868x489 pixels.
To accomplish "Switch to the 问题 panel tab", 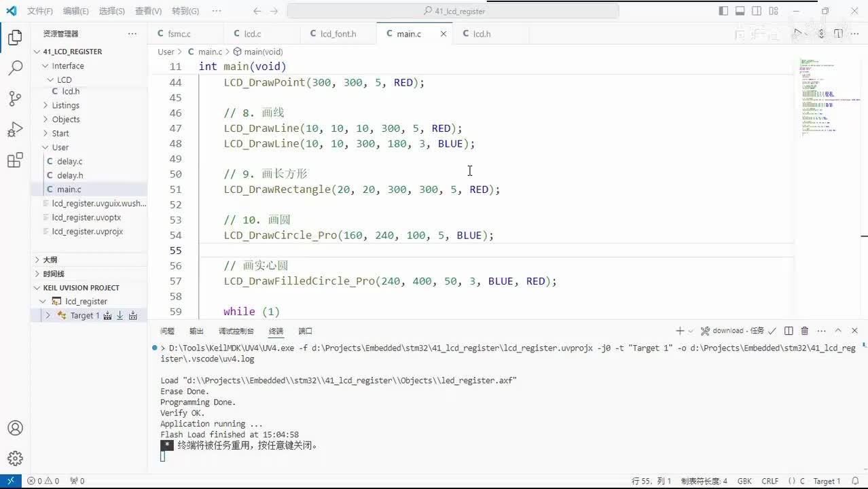I will (167, 331).
